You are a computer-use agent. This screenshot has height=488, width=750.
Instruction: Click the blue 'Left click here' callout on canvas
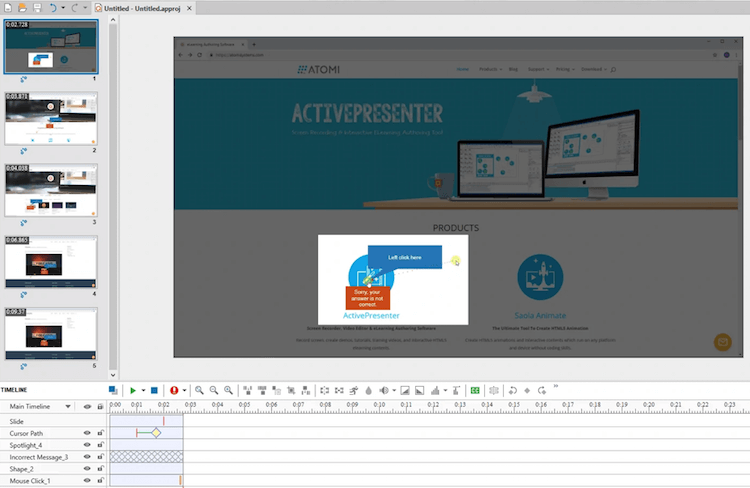coord(405,257)
